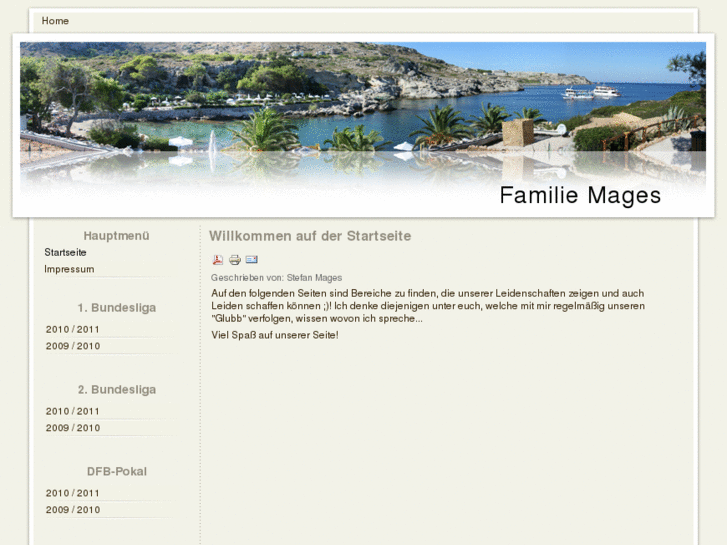This screenshot has height=545, width=727.
Task: Open DFB-Pokal season 2009 / 2010
Action: pyautogui.click(x=73, y=510)
